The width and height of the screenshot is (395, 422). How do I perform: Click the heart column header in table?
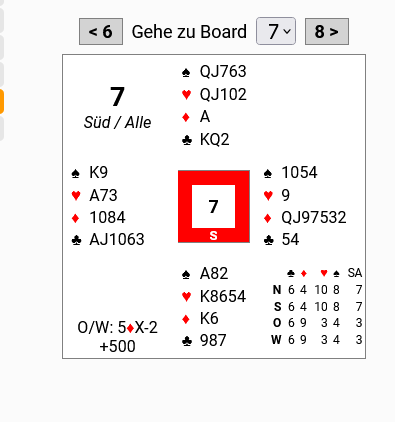click(x=324, y=273)
